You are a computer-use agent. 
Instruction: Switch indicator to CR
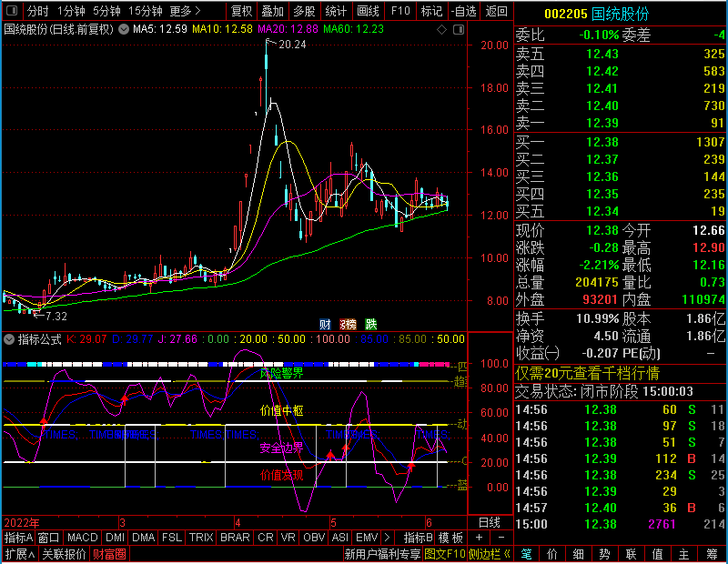coord(266,538)
